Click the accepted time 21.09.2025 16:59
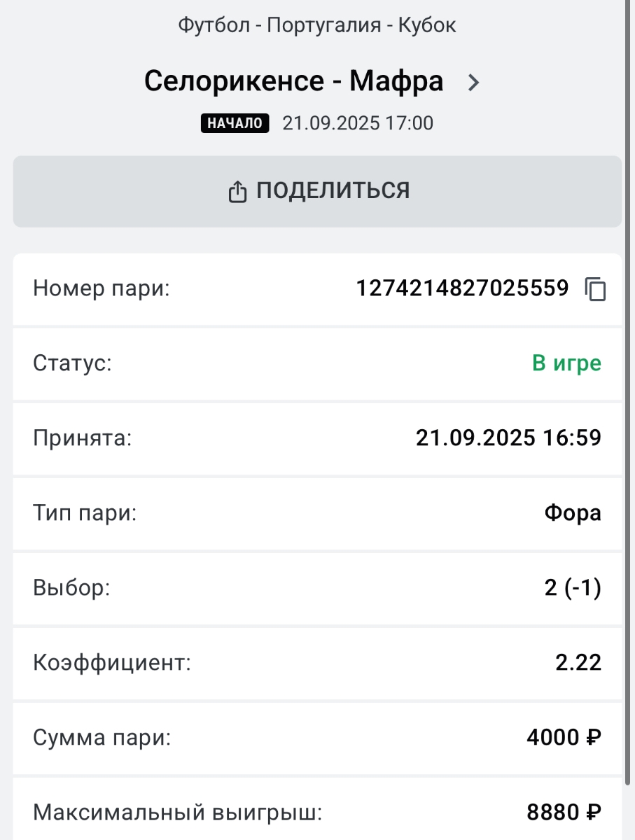The image size is (635, 840). point(508,438)
